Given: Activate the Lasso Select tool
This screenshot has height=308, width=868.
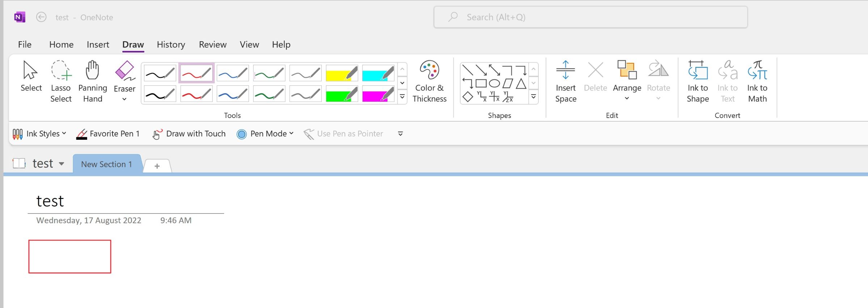Looking at the screenshot, I should [x=61, y=82].
